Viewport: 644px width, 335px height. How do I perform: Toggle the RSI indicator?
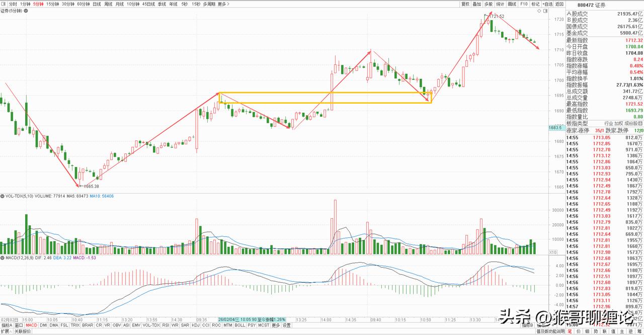[x=166, y=325]
